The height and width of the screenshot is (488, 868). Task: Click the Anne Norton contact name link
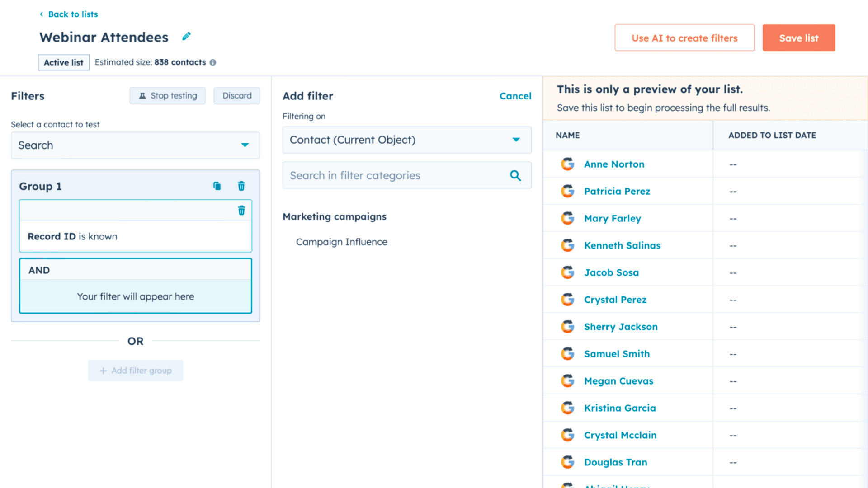point(614,164)
